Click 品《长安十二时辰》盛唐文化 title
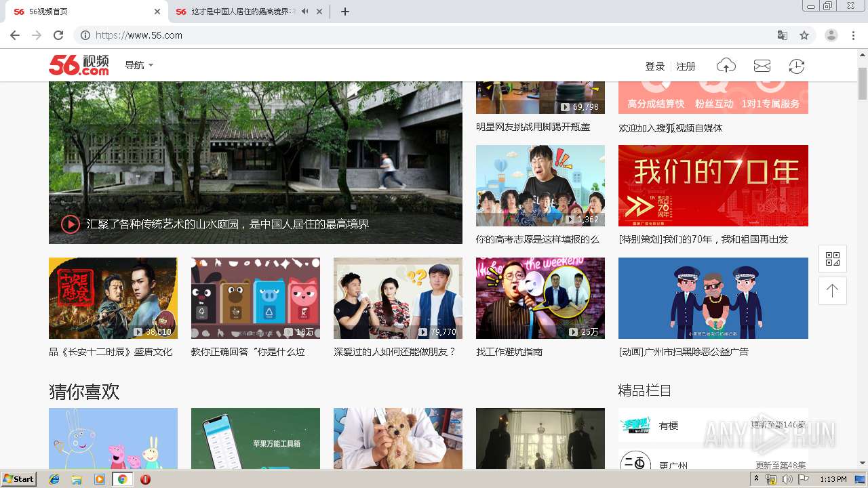The width and height of the screenshot is (868, 488). pyautogui.click(x=111, y=352)
